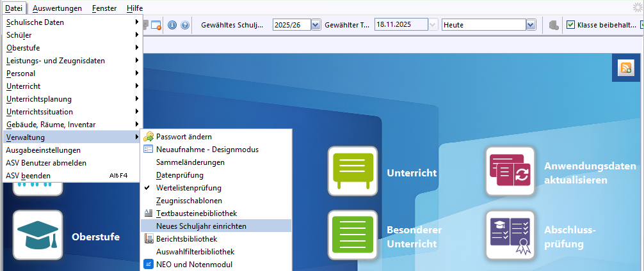
Task: Choose Passwort ändern from the submenu
Action: pos(184,137)
